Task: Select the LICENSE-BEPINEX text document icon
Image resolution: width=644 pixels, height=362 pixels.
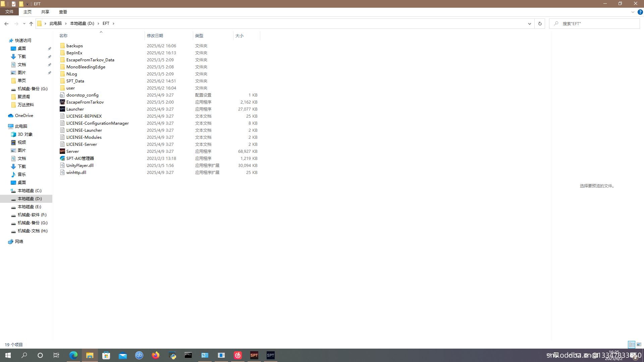Action: tap(62, 116)
